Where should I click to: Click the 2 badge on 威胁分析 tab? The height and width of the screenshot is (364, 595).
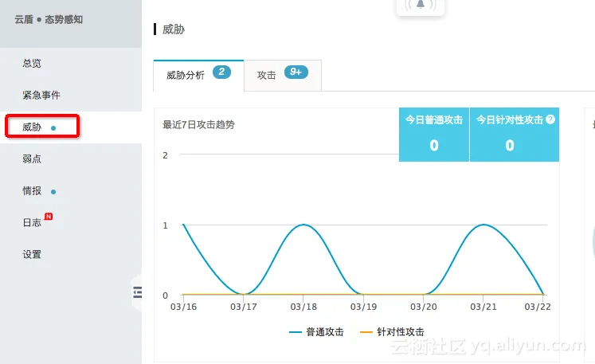(221, 72)
